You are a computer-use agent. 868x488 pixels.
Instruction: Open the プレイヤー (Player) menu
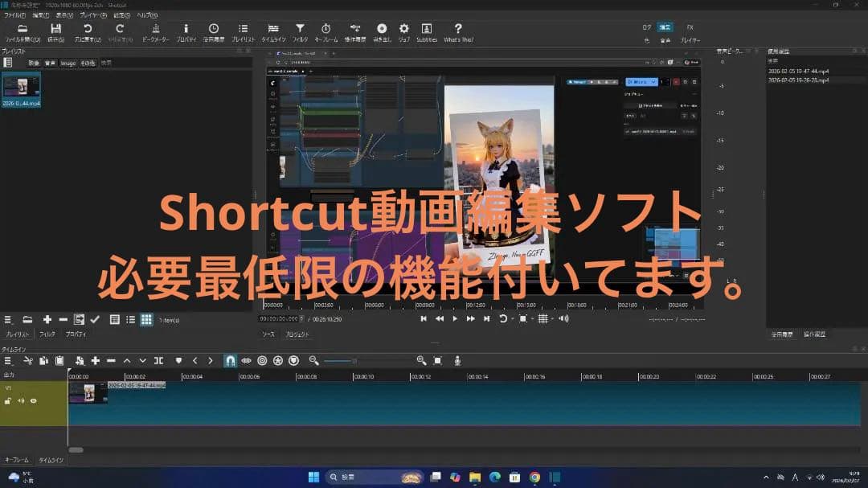point(92,15)
